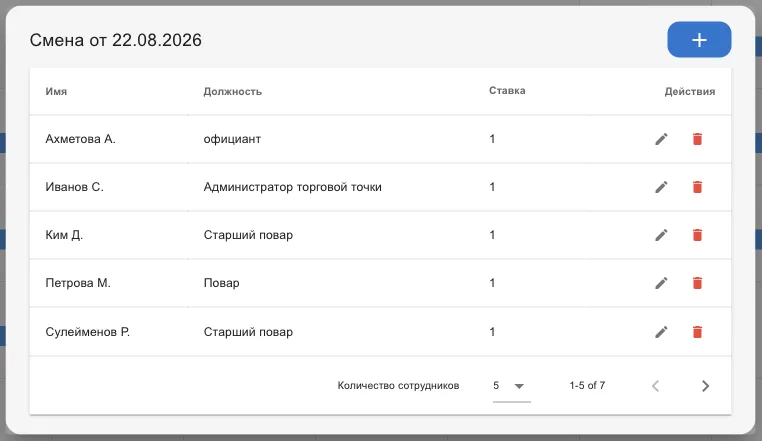Select the name cell Сулейменов Р.

87,332
